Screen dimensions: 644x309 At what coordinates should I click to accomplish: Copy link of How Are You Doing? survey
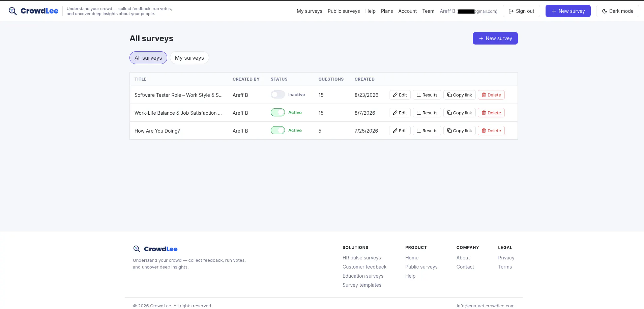[460, 131]
